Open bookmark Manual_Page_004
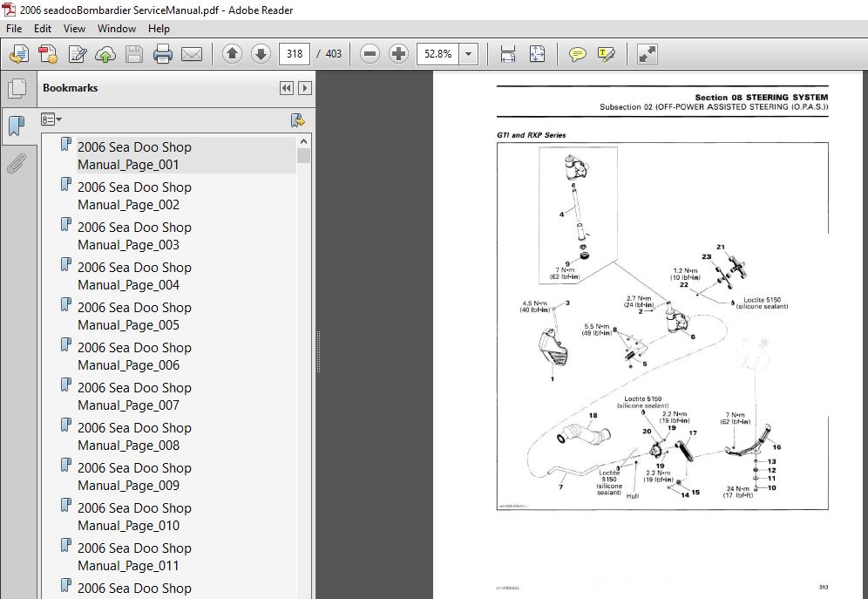Image resolution: width=868 pixels, height=599 pixels. (134, 276)
